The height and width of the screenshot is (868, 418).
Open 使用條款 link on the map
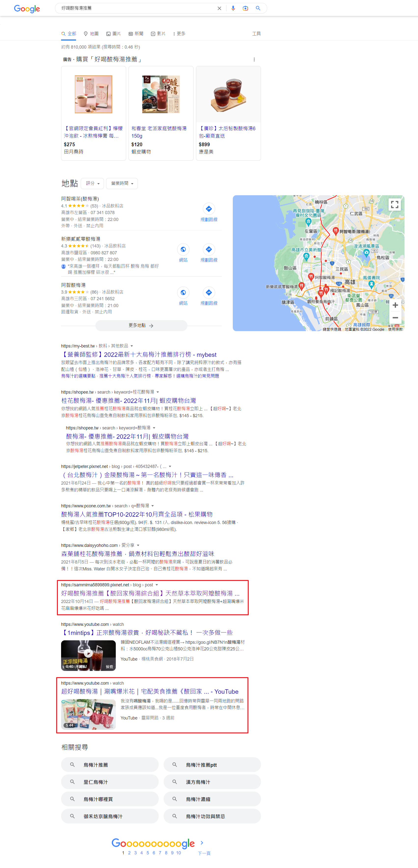pyautogui.click(x=395, y=329)
